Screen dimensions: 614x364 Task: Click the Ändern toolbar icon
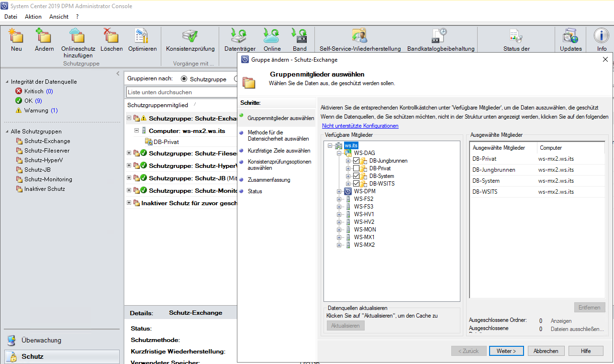tap(44, 36)
